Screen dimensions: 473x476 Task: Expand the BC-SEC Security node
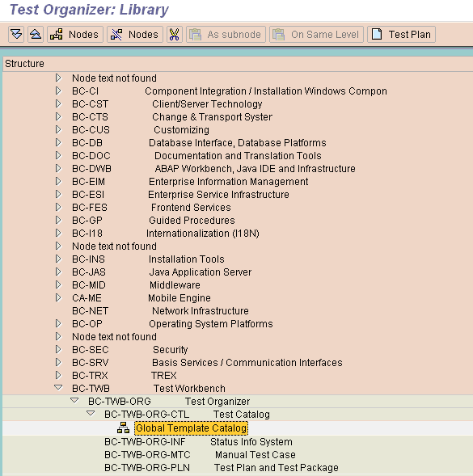coord(58,349)
